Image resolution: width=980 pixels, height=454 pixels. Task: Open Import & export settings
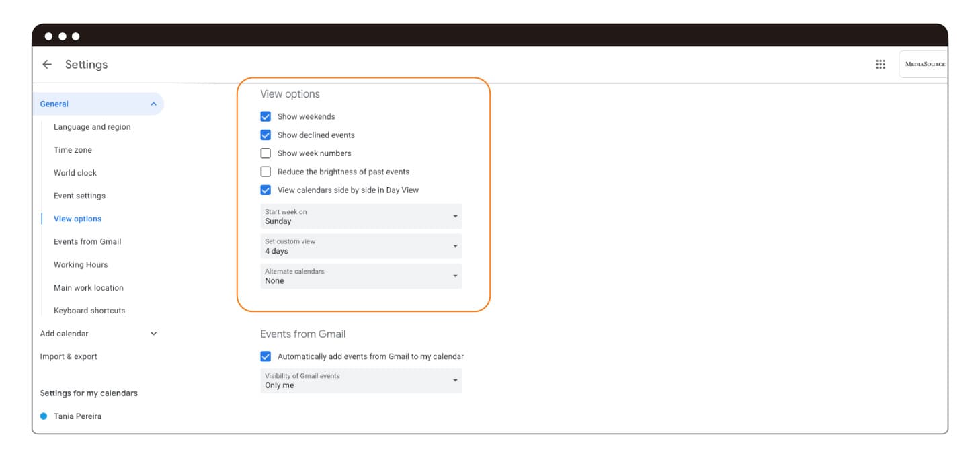[x=69, y=356]
